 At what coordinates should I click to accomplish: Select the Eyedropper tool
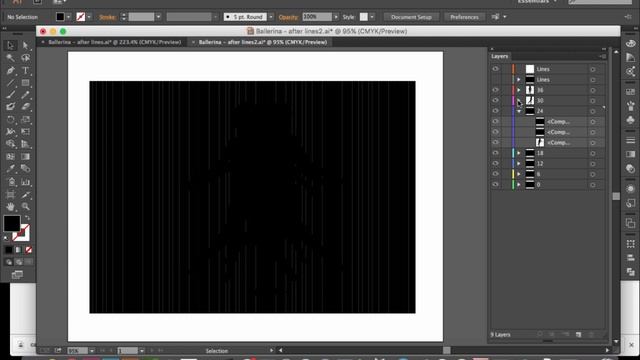11,169
